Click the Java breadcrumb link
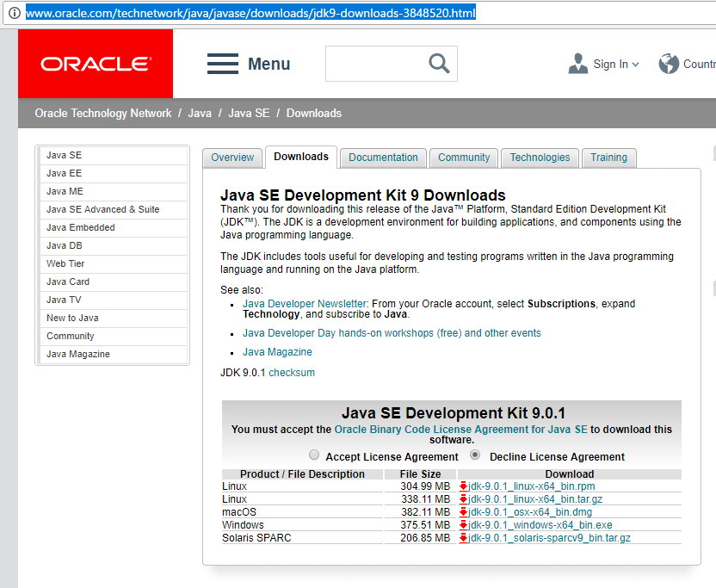716x588 pixels. (200, 114)
